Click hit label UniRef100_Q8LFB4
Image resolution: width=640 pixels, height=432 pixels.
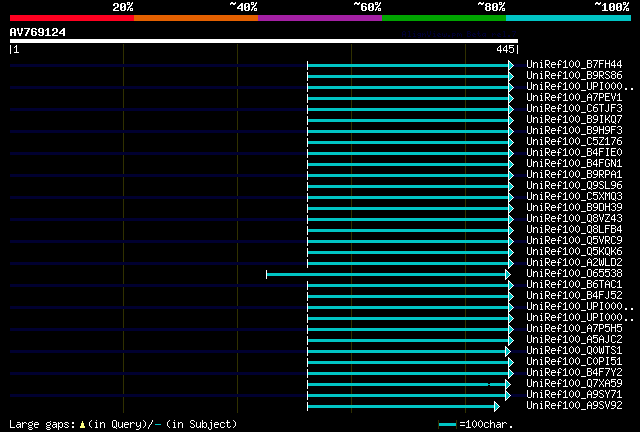pos(574,230)
